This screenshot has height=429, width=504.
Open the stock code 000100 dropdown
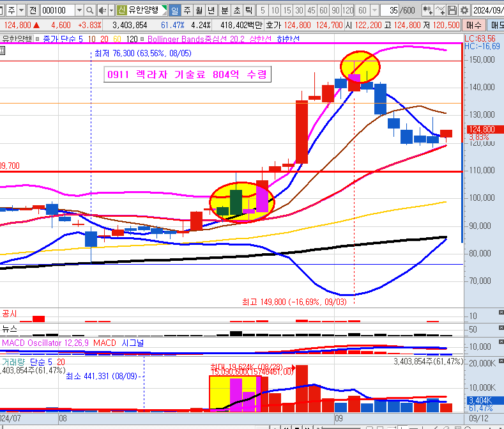pyautogui.click(x=79, y=10)
